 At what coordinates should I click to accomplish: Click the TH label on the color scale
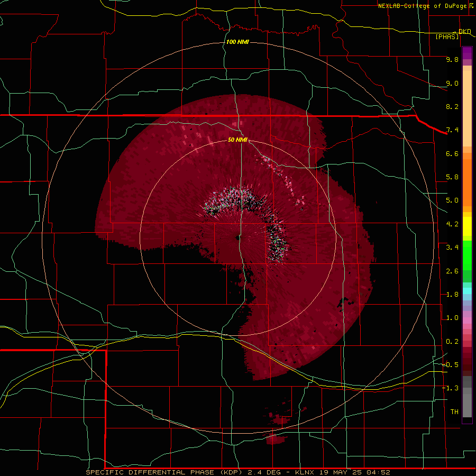tap(454, 412)
